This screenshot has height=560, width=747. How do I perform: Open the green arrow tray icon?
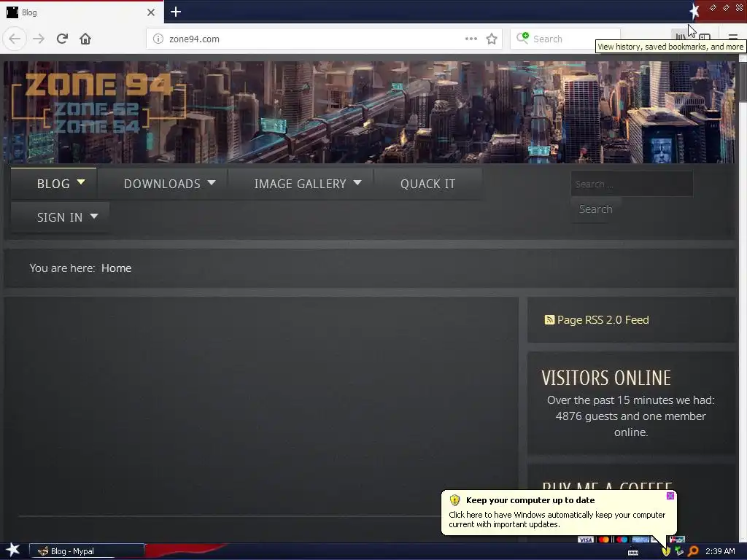click(x=679, y=551)
